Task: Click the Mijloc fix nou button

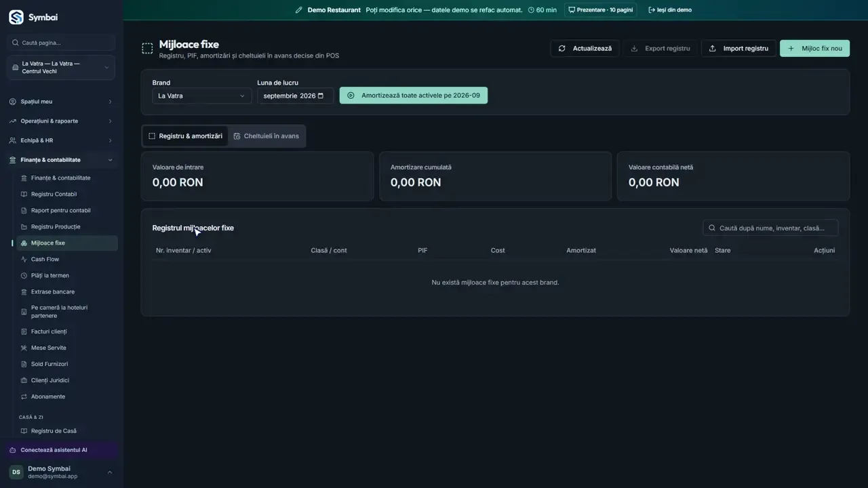Action: [x=814, y=48]
